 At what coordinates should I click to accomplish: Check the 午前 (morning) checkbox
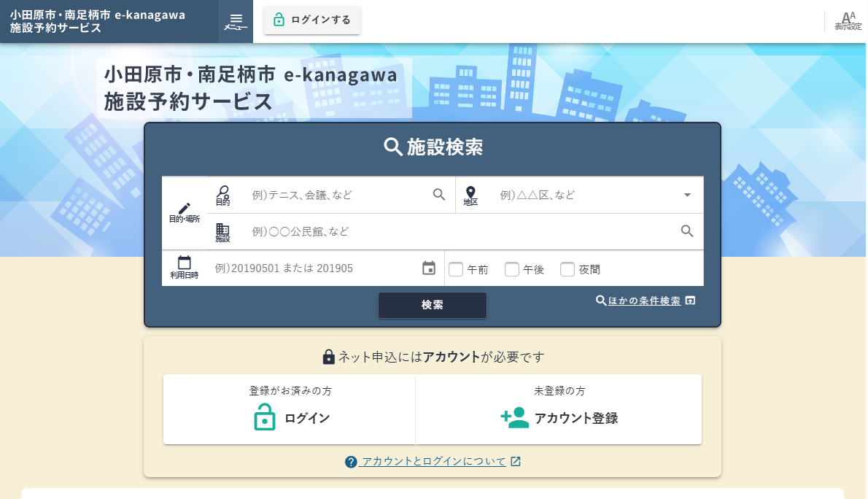tap(457, 269)
